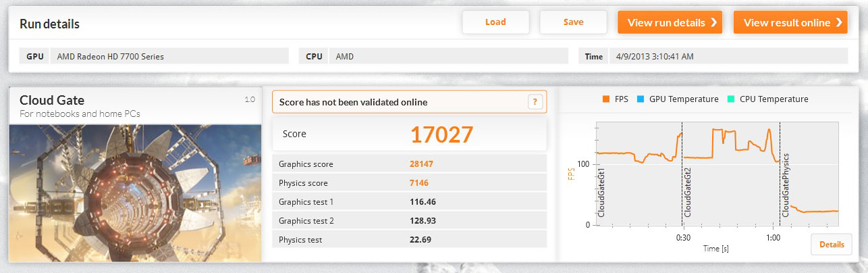Open chart Details button
Image resolution: width=868 pixels, height=273 pixels.
[831, 244]
